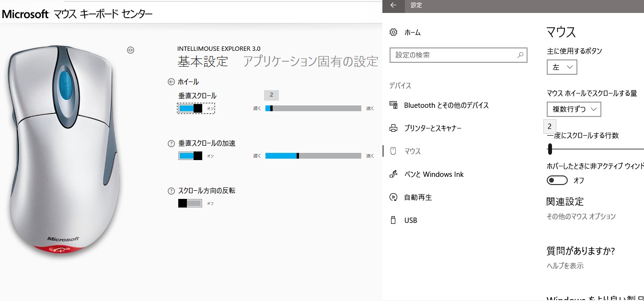This screenshot has width=644, height=301.
Task: Select プリンターとスキャナー in sidebar
Action: 433,128
